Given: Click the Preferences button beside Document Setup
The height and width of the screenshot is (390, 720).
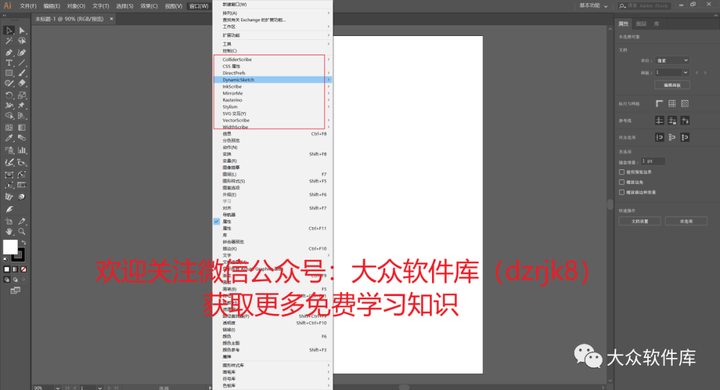Looking at the screenshot, I should point(686,221).
